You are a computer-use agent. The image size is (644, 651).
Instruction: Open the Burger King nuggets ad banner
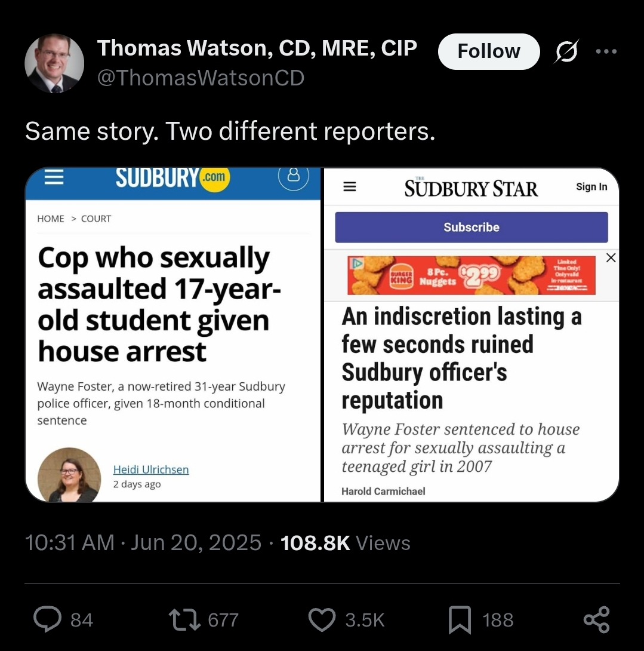click(x=472, y=275)
